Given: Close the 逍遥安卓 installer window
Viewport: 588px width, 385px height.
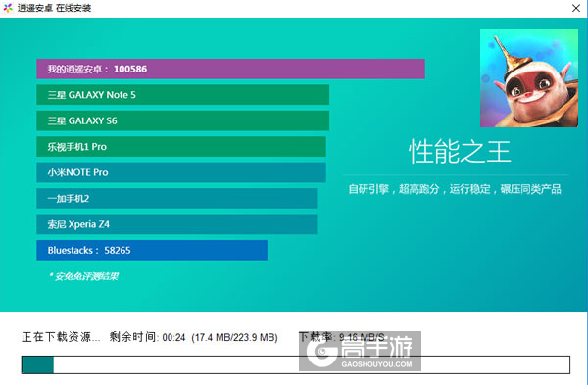Looking at the screenshot, I should (576, 8).
